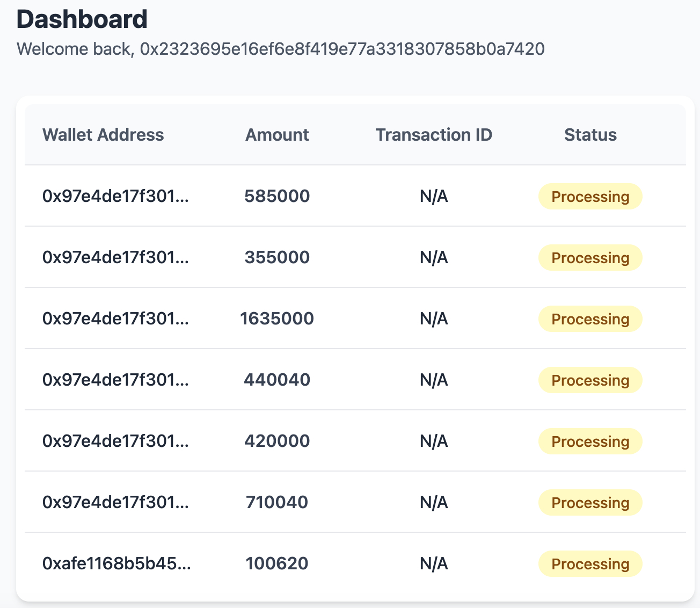The height and width of the screenshot is (608, 700).
Task: Click the 420000 amount value
Action: click(x=277, y=441)
